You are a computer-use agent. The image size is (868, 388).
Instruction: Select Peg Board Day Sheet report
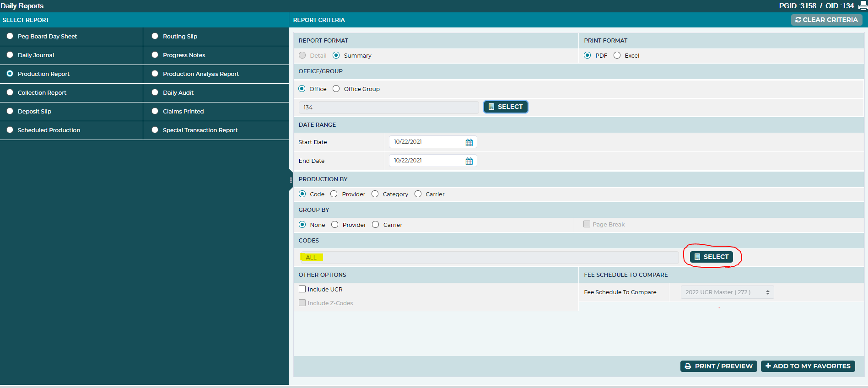click(10, 36)
